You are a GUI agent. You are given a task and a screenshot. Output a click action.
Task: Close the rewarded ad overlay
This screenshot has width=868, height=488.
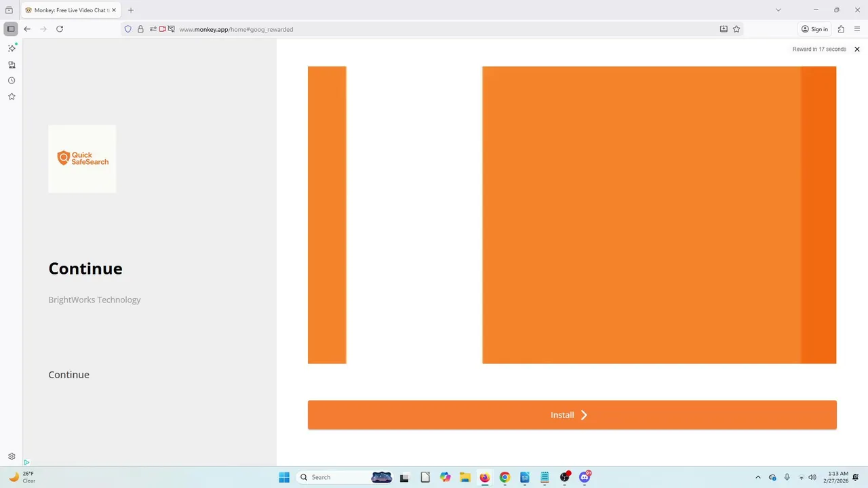(857, 49)
